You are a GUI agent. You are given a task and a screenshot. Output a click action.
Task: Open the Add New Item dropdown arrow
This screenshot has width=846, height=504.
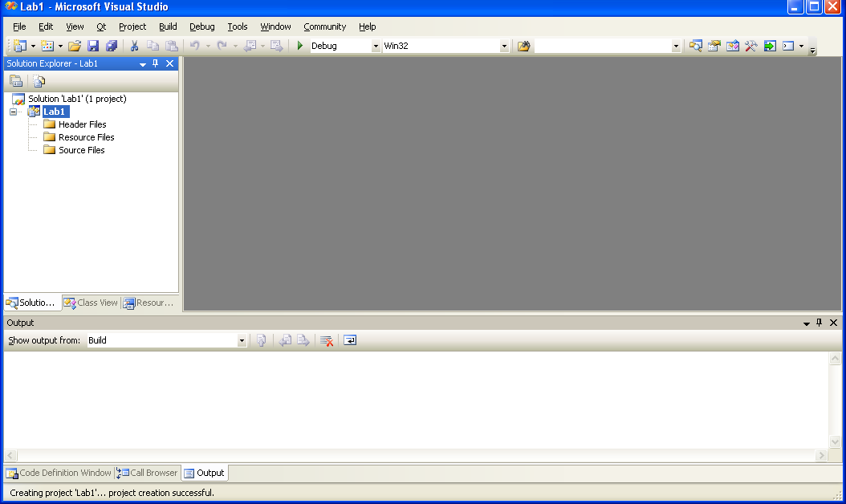60,46
